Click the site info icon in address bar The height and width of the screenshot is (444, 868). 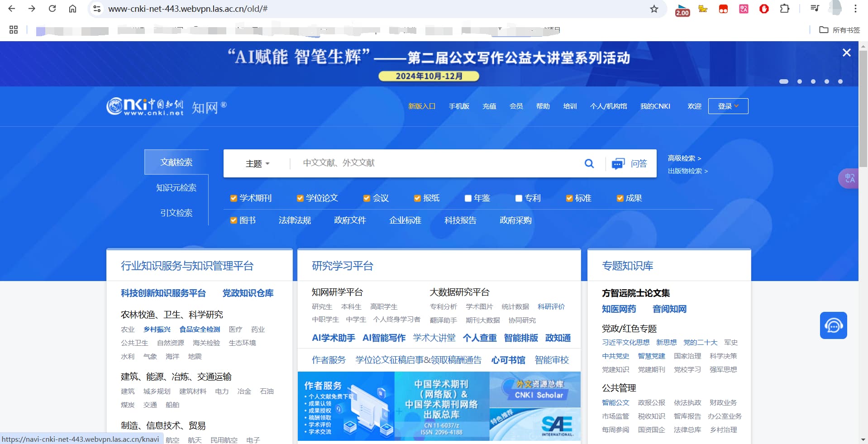[96, 9]
